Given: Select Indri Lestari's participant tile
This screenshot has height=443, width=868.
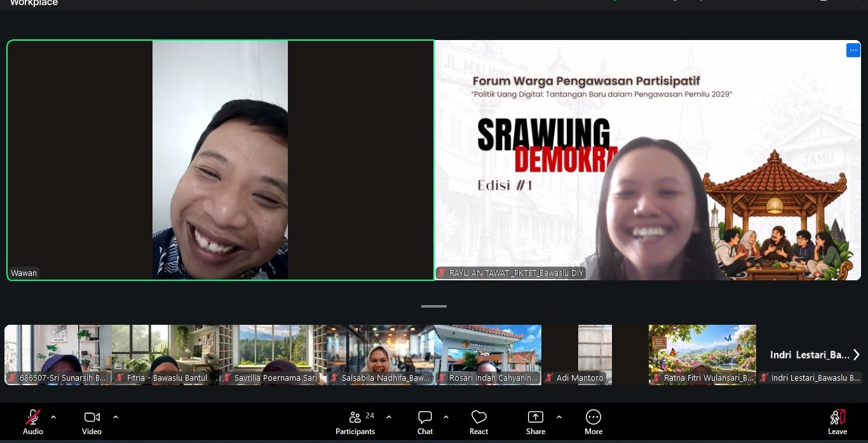Looking at the screenshot, I should (810, 355).
